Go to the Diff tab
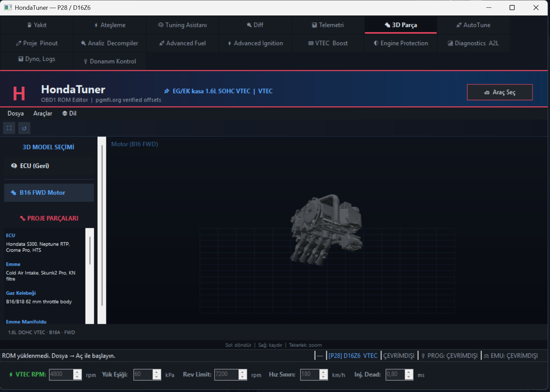This screenshot has width=550, height=392. 255,25
